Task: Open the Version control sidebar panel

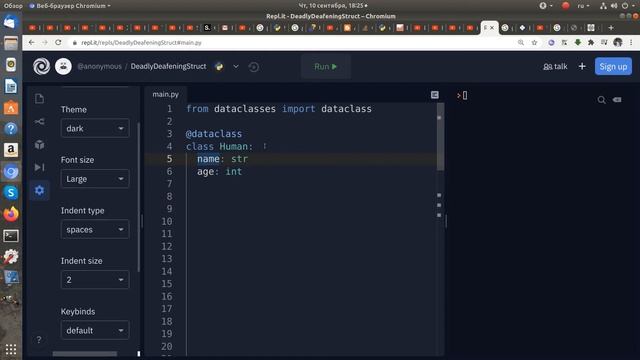Action: (x=39, y=122)
